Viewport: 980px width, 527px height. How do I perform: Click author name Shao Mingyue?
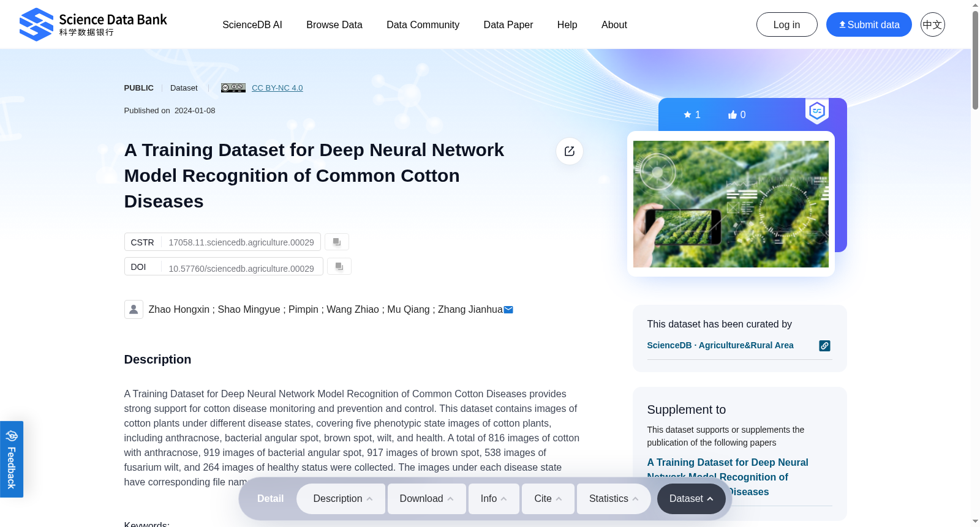coord(249,310)
